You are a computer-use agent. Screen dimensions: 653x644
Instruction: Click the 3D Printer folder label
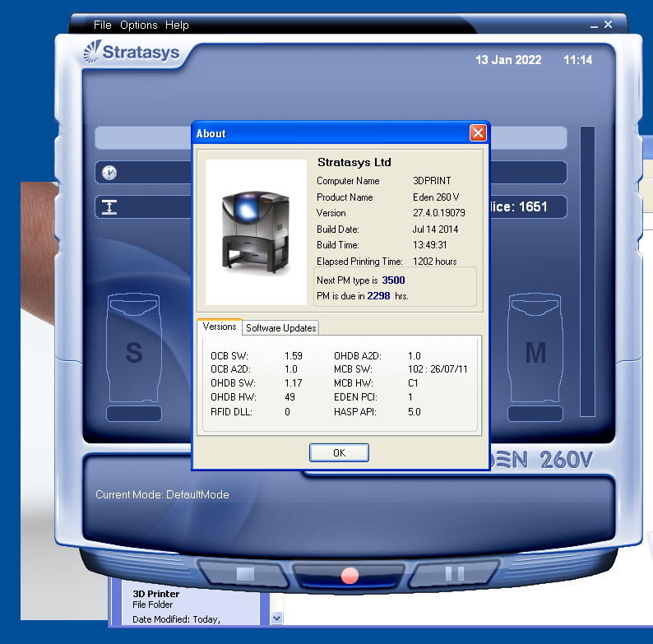(155, 594)
